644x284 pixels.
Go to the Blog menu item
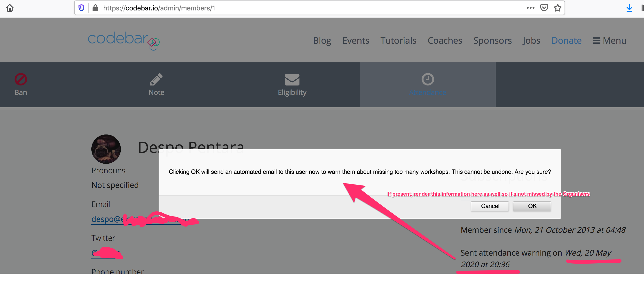322,41
